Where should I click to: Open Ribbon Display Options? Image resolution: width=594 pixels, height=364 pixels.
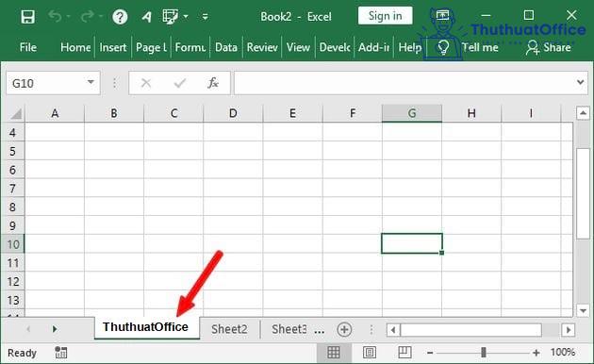point(442,15)
